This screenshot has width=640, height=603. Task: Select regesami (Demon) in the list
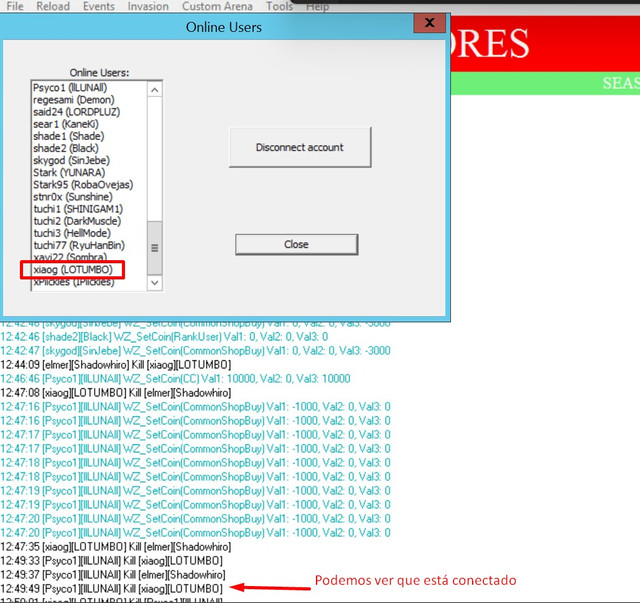(x=73, y=100)
